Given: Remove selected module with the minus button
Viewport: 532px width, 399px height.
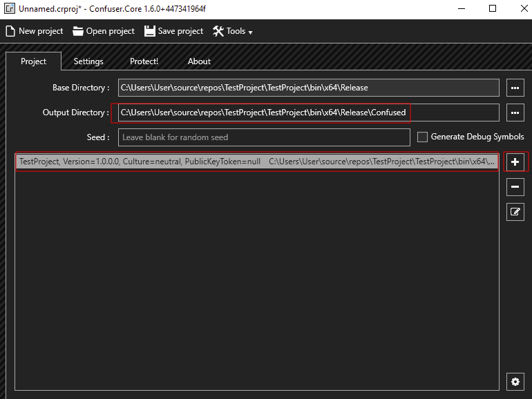Looking at the screenshot, I should point(515,187).
